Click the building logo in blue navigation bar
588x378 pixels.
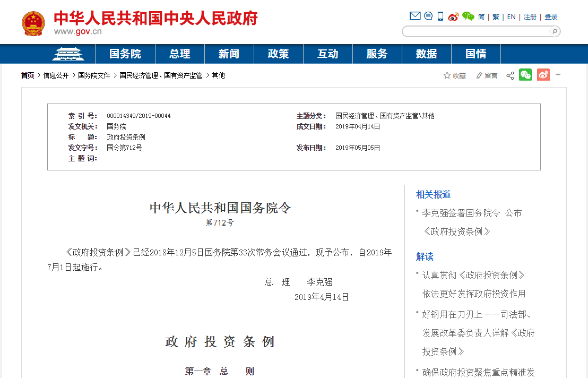(68, 54)
